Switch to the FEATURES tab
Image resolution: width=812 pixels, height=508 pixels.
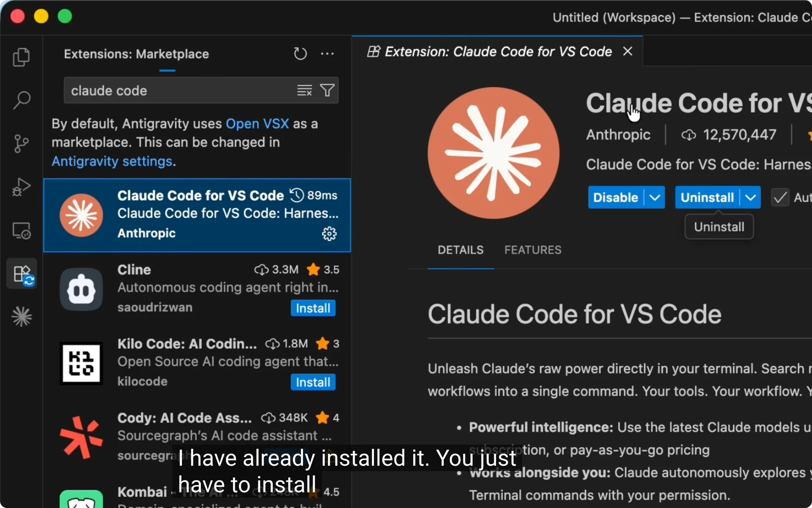[x=533, y=250]
